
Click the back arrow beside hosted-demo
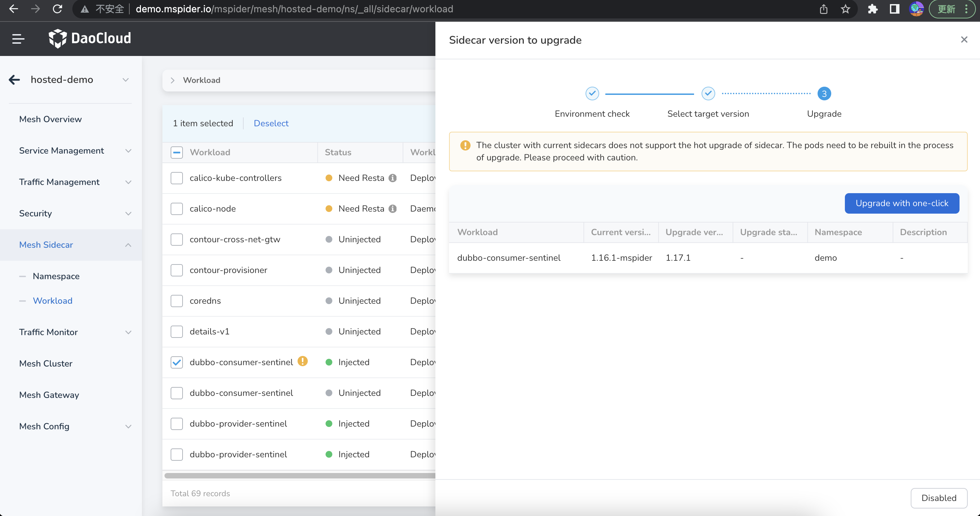click(x=14, y=80)
